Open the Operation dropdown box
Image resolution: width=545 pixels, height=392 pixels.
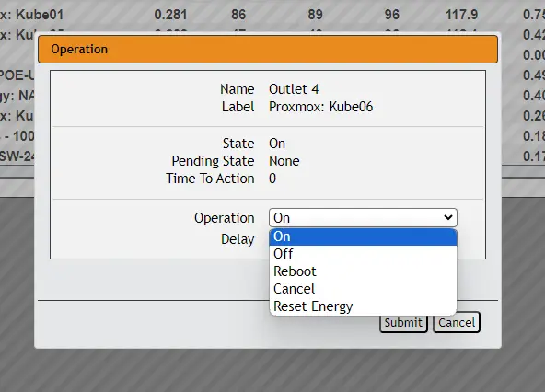[363, 218]
